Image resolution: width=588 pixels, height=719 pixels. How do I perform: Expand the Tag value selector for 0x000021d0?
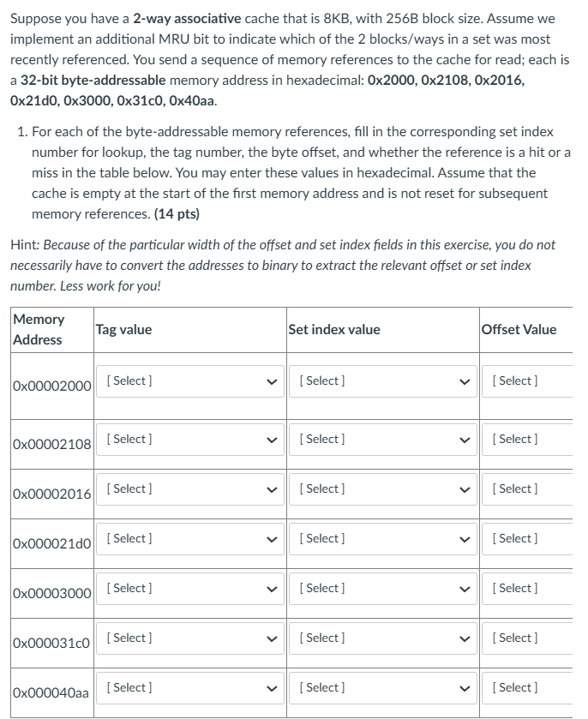(x=190, y=538)
